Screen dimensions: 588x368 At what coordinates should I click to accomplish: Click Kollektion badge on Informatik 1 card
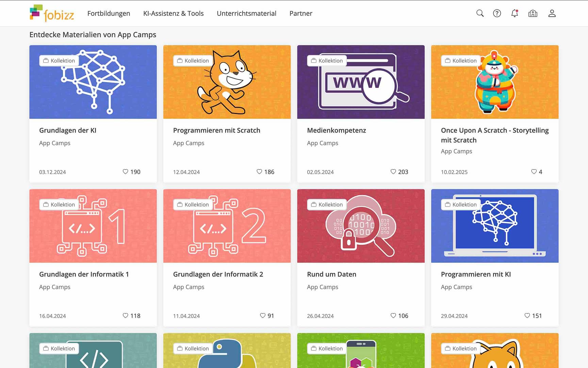59,204
